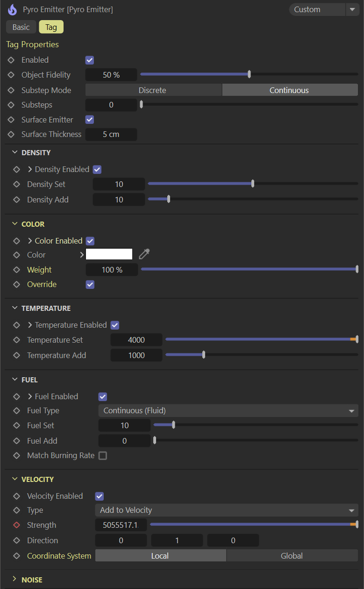This screenshot has height=589, width=364.
Task: Click the color eyedropper picker icon
Action: tap(144, 254)
